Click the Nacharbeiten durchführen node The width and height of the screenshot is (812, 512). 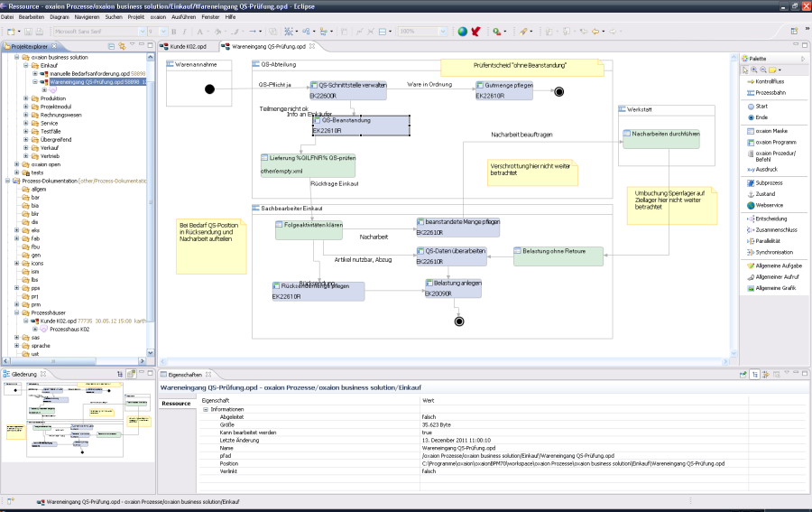pyautogui.click(x=661, y=139)
